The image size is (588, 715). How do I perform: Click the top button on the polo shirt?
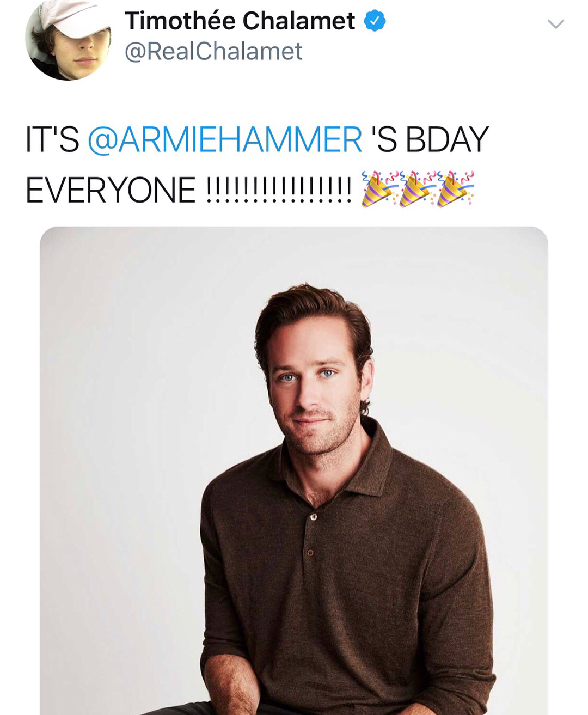(x=314, y=517)
